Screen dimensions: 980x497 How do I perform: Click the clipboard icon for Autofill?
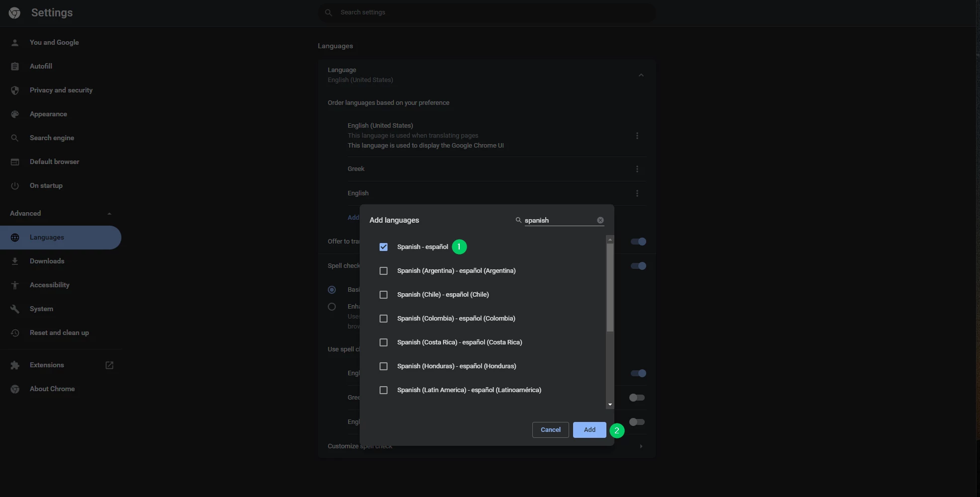point(15,67)
